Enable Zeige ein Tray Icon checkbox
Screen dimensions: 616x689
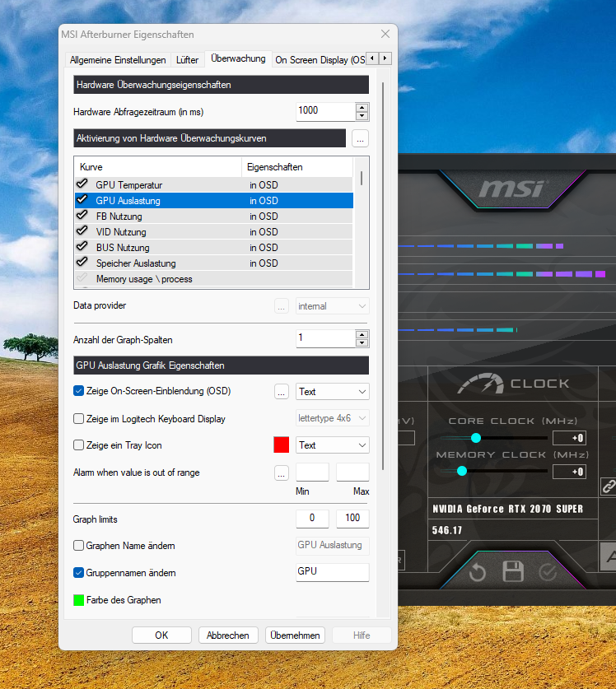tap(79, 445)
